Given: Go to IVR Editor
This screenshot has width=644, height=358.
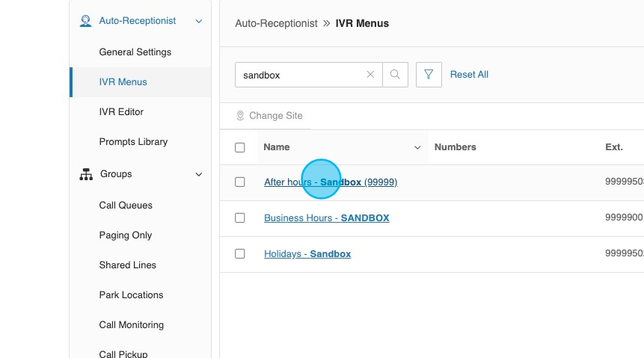Looking at the screenshot, I should 121,112.
